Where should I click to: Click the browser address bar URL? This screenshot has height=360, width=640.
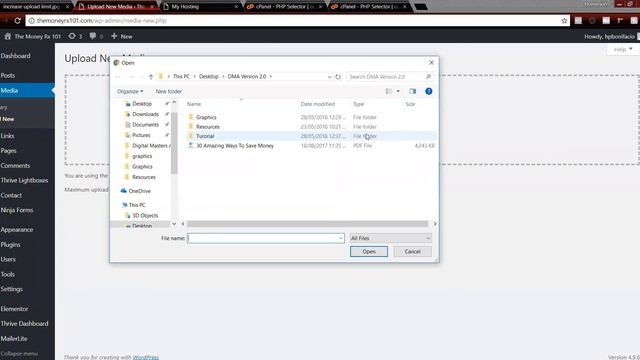tap(101, 20)
